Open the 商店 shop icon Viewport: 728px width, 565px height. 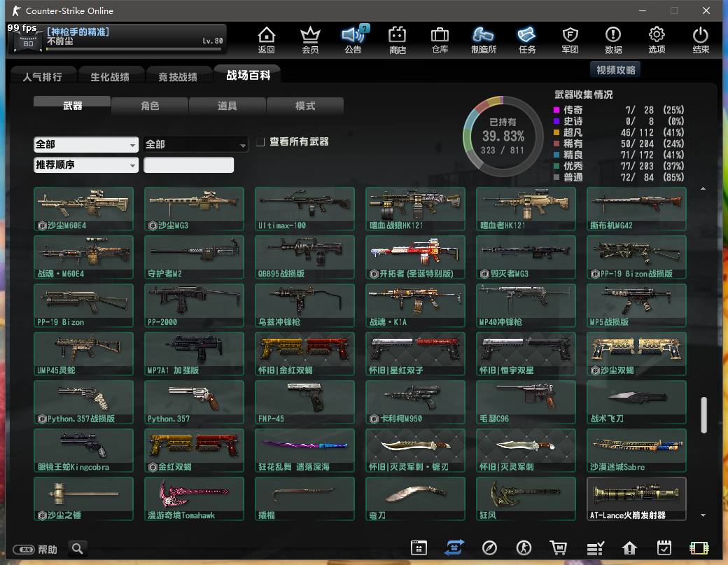398,40
